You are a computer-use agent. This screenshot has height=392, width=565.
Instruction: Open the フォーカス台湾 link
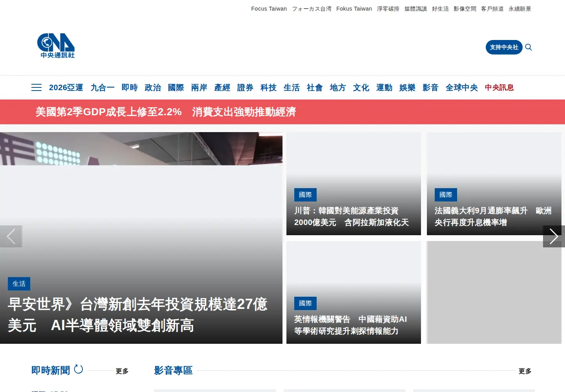[x=312, y=9]
